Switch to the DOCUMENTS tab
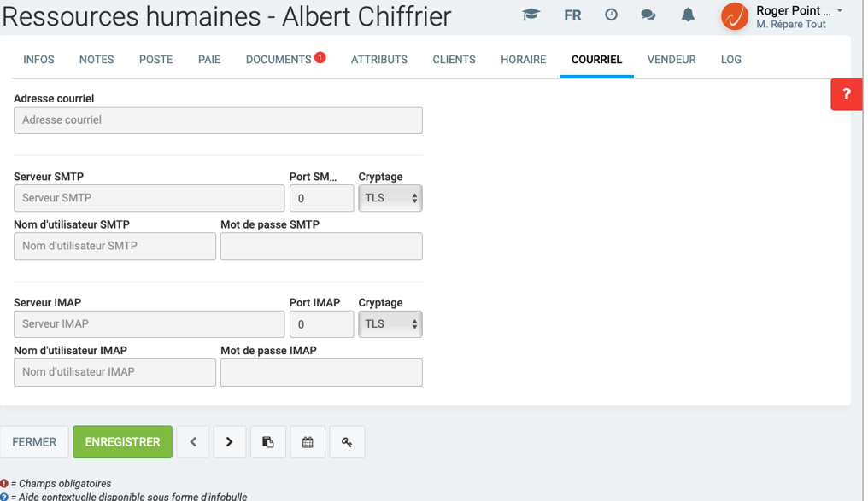Viewport: 868px width, 501px height. coord(279,60)
